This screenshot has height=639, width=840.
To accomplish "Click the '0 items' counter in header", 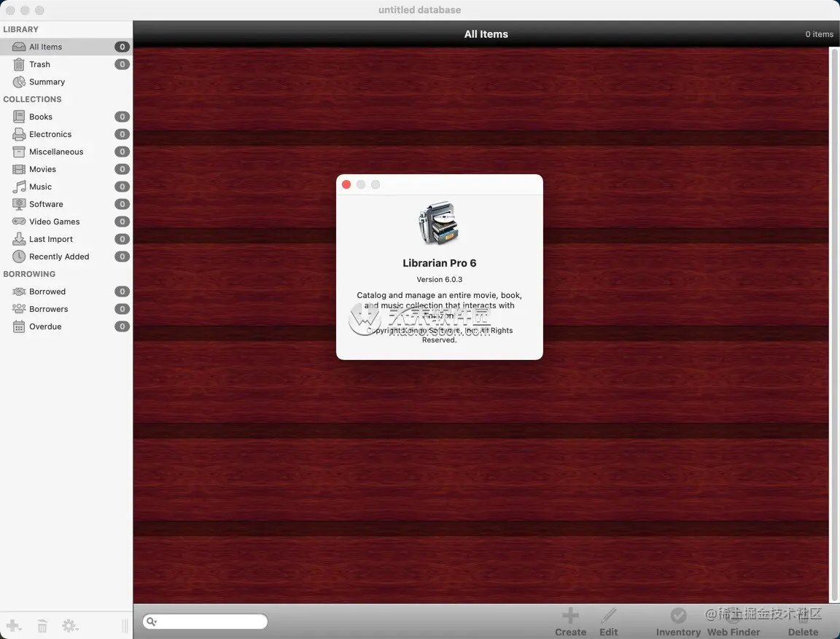I will click(x=819, y=34).
